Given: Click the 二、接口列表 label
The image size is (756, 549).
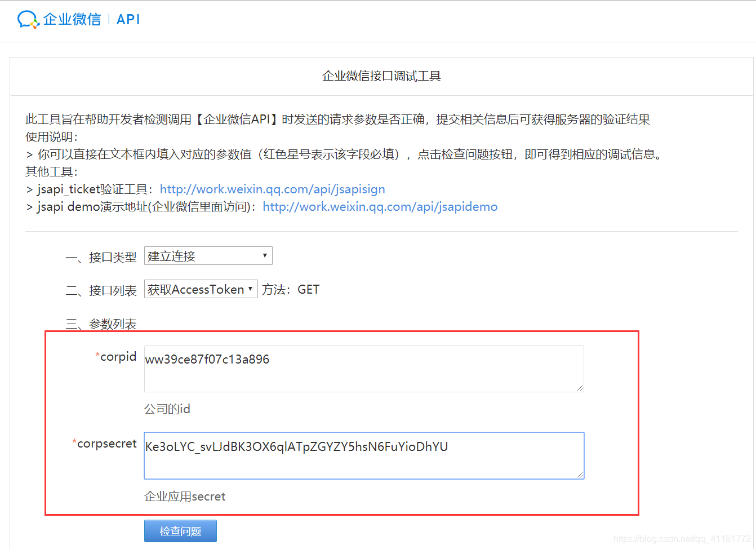Looking at the screenshot, I should coord(101,291).
